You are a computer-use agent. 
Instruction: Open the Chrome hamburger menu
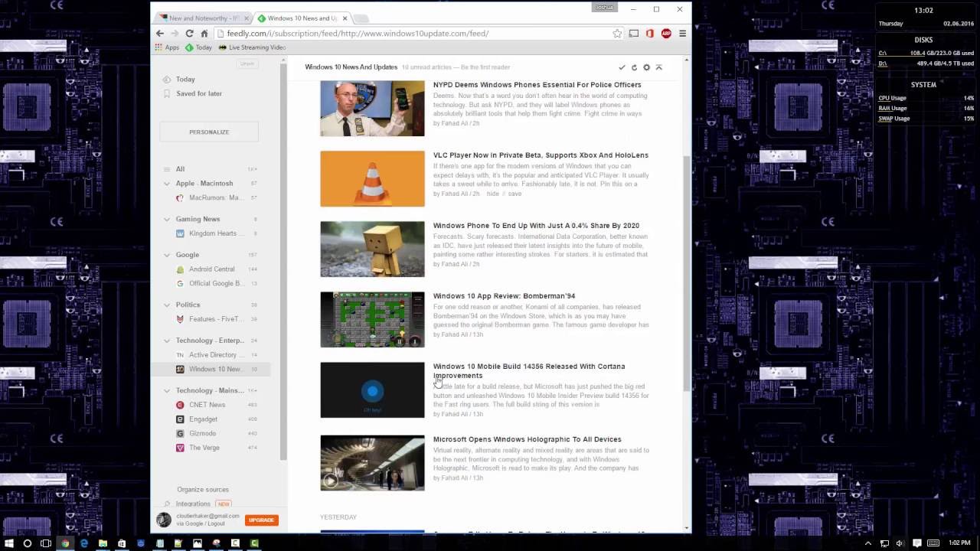click(682, 34)
